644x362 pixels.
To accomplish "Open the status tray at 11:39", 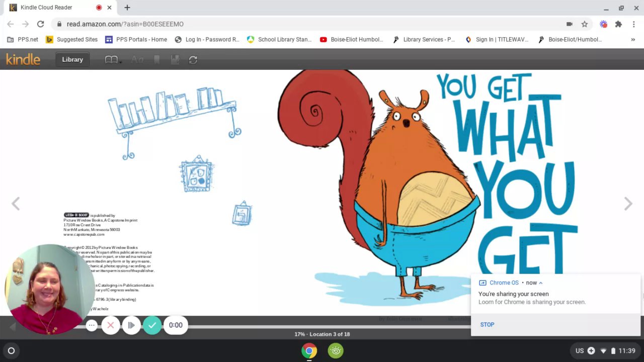I will tap(606, 350).
